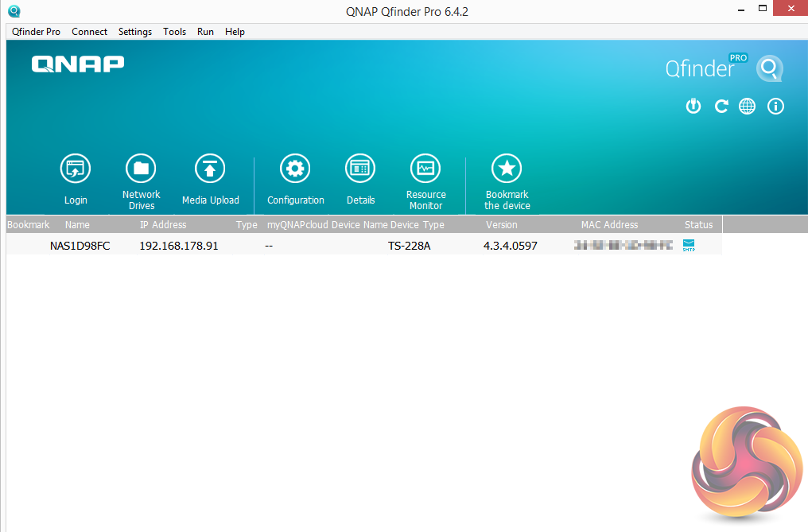The width and height of the screenshot is (808, 532).
Task: Open the Network Drives tool
Action: [x=141, y=168]
